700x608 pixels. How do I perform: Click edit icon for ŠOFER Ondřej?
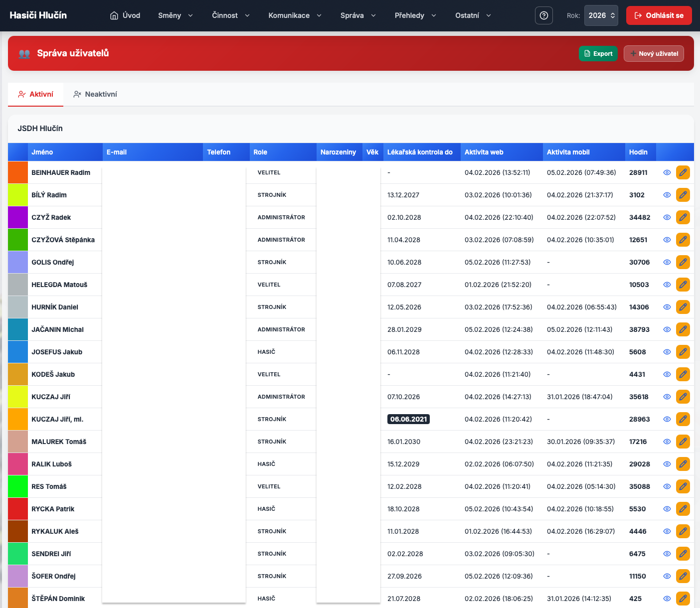point(683,576)
